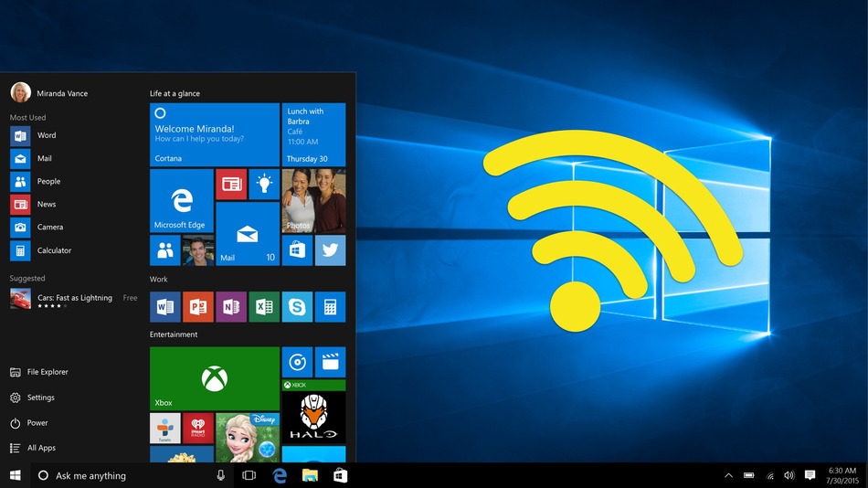Open the People tile with two figures
The image size is (868, 488).
tap(165, 250)
